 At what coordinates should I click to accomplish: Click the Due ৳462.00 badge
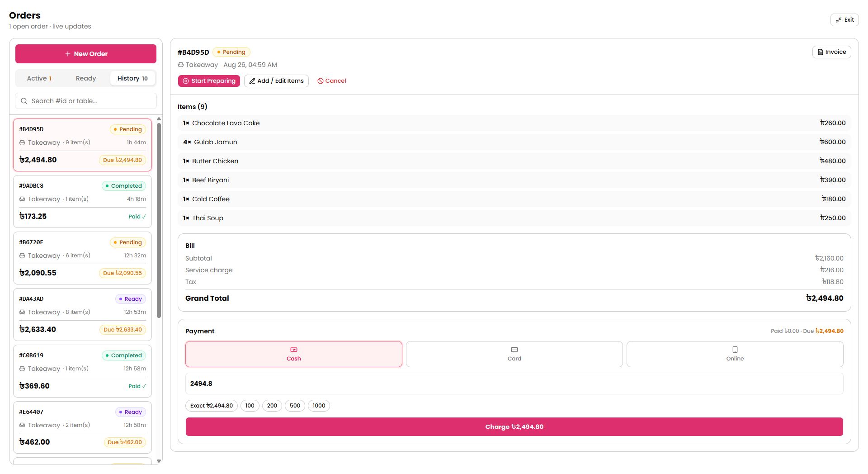click(x=125, y=442)
